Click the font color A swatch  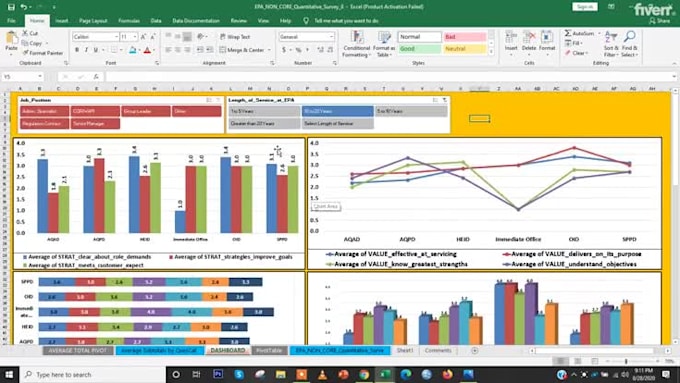147,50
